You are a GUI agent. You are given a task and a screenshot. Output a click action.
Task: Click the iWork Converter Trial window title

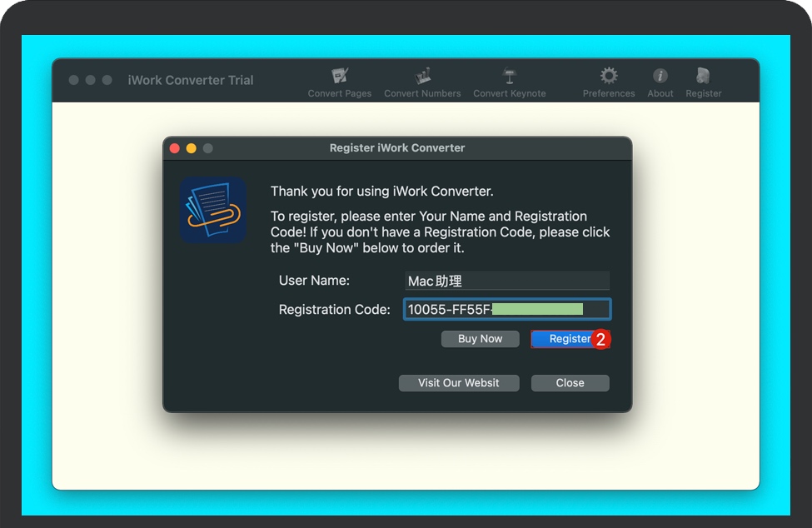(x=191, y=80)
